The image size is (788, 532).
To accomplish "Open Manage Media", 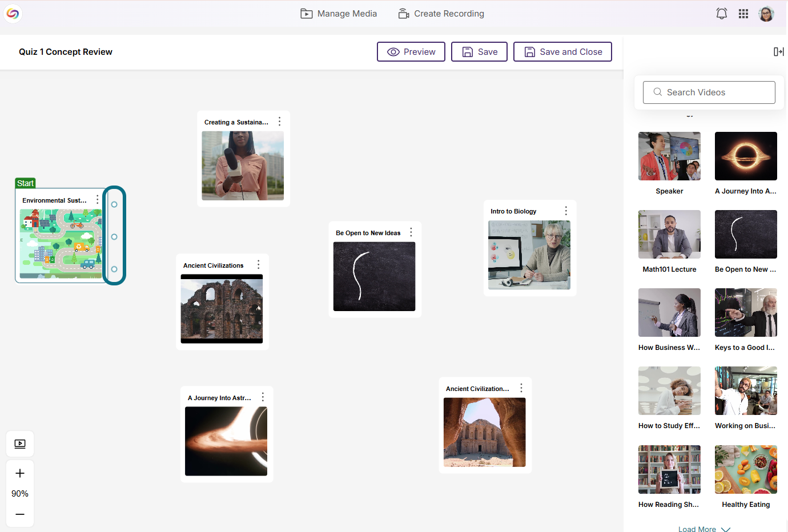I will coord(339,14).
